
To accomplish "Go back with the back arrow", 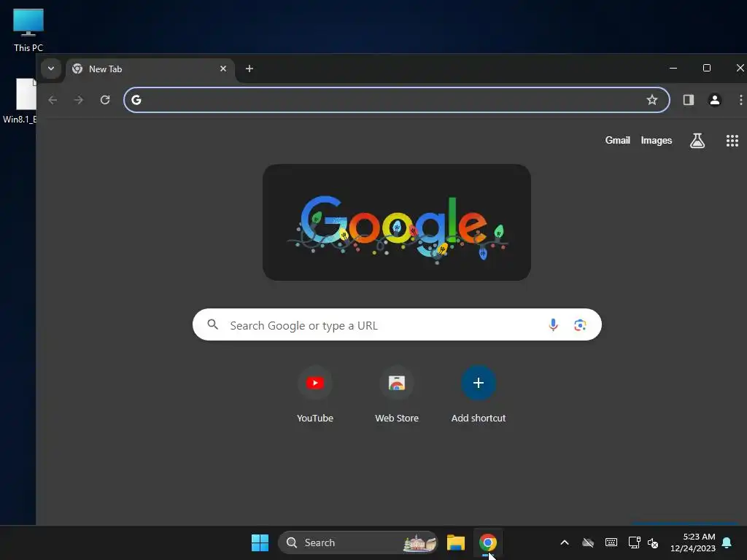I will (53, 100).
